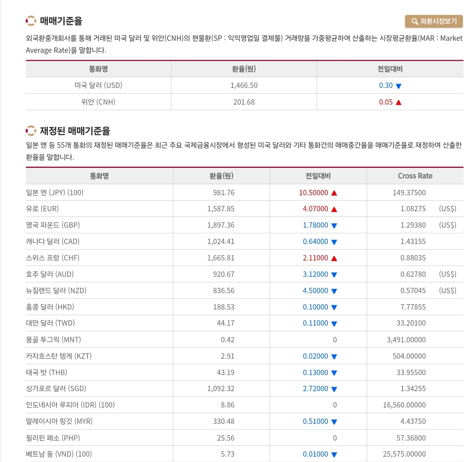Click the red up arrow in EUR row
The image size is (476, 462).
click(334, 209)
